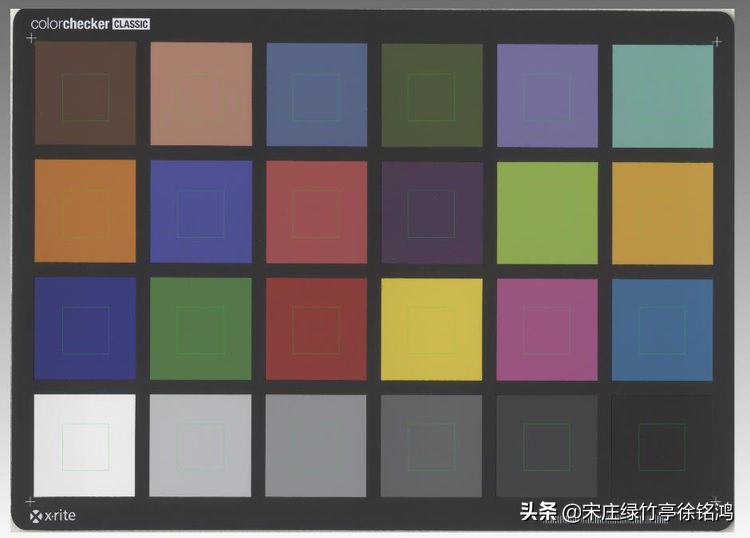The height and width of the screenshot is (538, 750).
Task: Select the deep navy blue patch
Action: pyautogui.click(x=85, y=329)
